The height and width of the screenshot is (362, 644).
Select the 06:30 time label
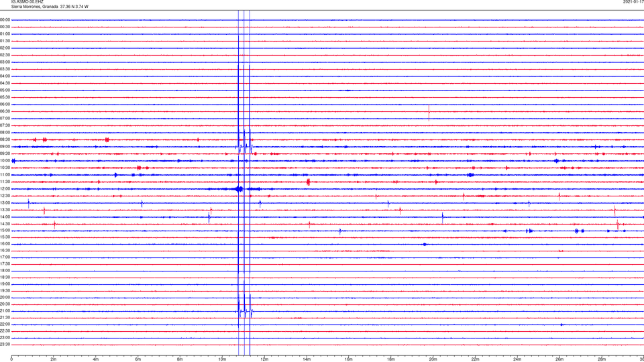[5, 111]
